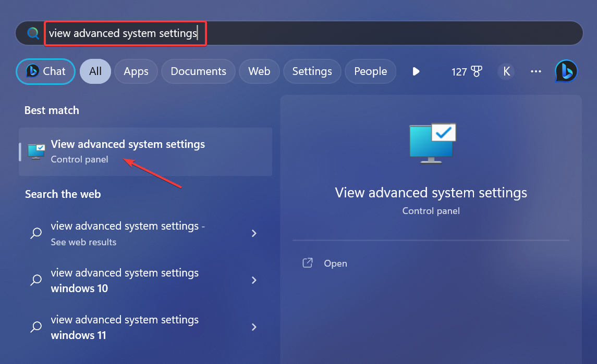Screen dimensions: 597x364
Task: Switch to the Settings filter tab
Action: 312,71
